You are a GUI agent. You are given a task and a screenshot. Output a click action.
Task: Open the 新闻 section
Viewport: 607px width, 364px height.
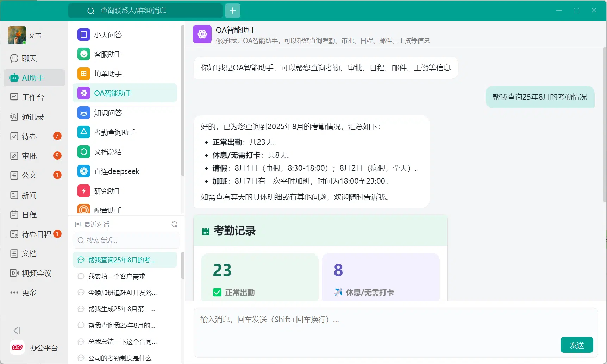tap(34, 195)
